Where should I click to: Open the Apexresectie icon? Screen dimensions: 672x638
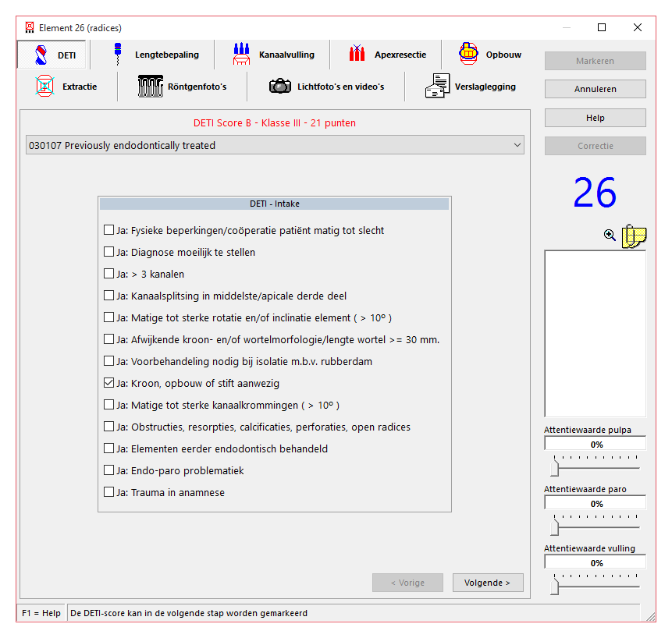357,55
